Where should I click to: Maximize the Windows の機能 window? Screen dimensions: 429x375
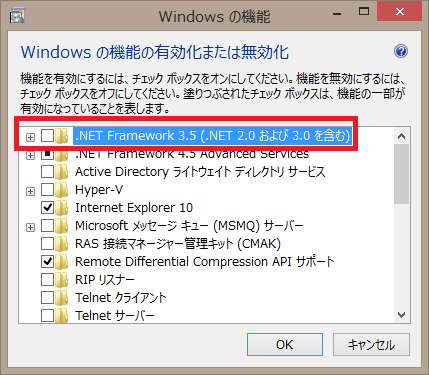[x=364, y=12]
